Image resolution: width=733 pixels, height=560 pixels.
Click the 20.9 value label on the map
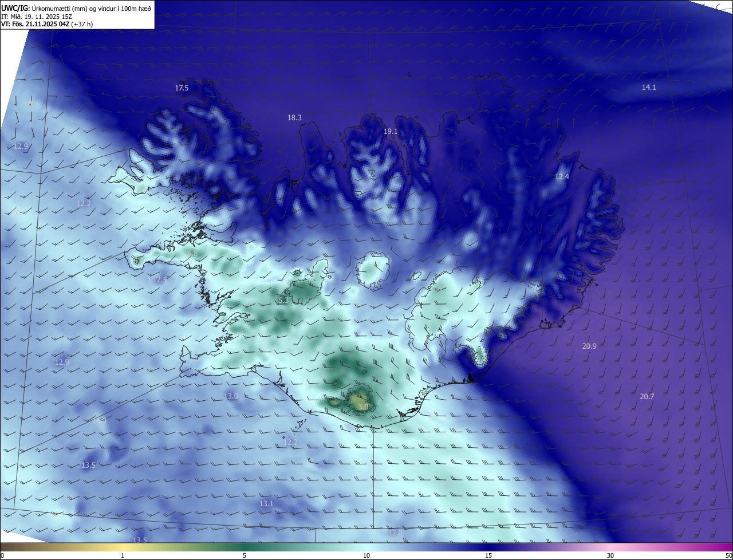click(x=589, y=346)
